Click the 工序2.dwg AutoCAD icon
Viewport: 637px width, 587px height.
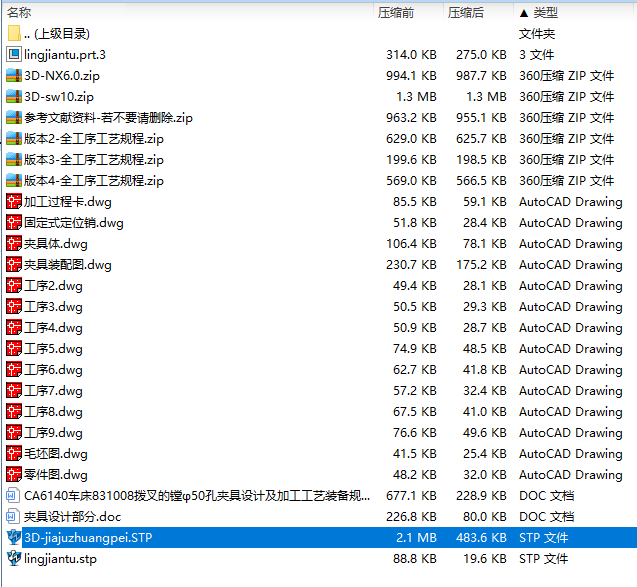pyautogui.click(x=14, y=286)
